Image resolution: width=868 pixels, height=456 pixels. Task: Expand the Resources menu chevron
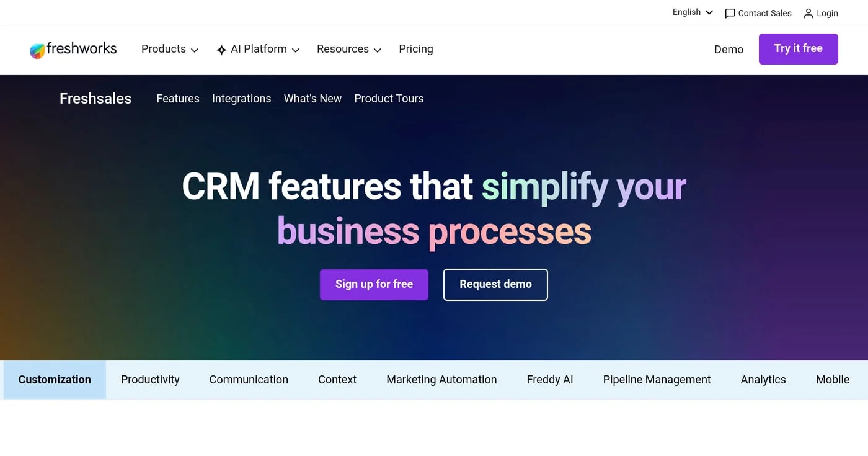click(378, 50)
